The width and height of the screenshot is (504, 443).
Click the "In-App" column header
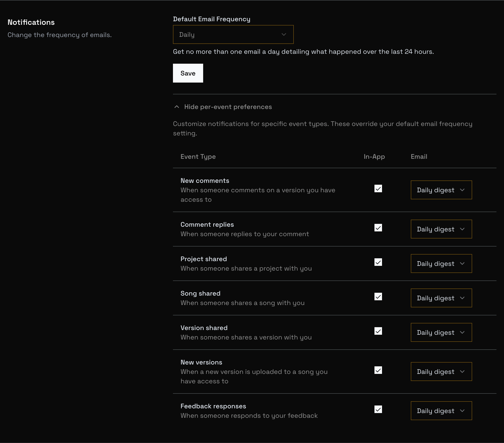click(x=374, y=157)
